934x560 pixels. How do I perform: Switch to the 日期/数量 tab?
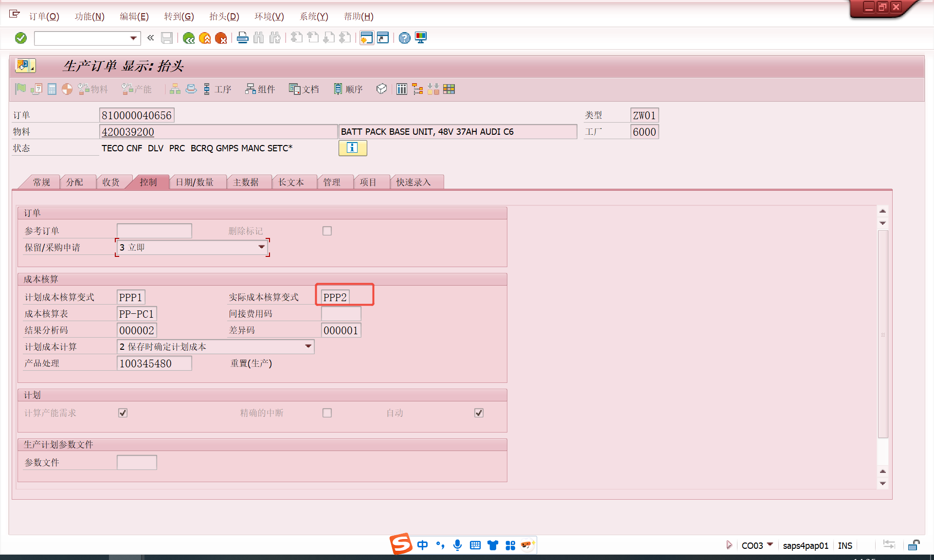click(195, 182)
